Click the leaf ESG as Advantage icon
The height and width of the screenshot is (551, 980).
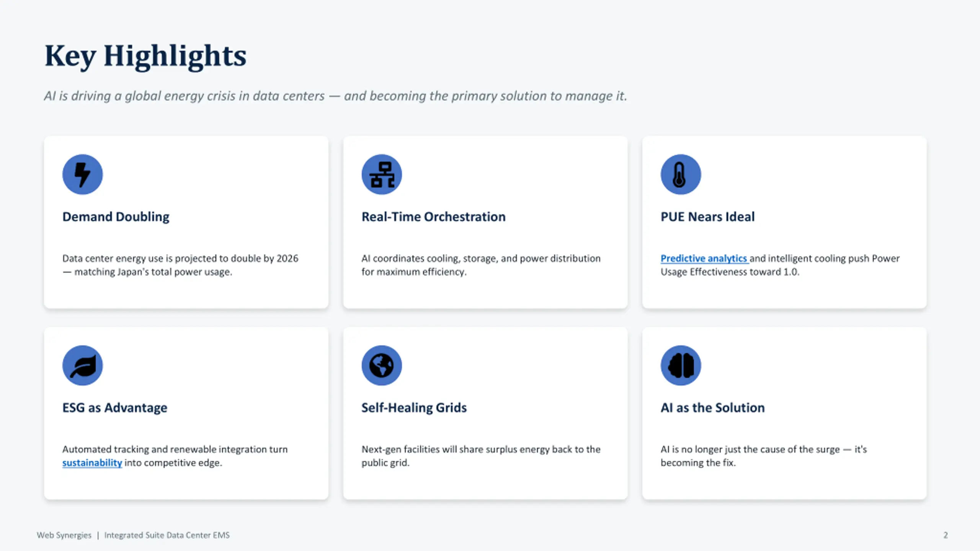click(83, 365)
